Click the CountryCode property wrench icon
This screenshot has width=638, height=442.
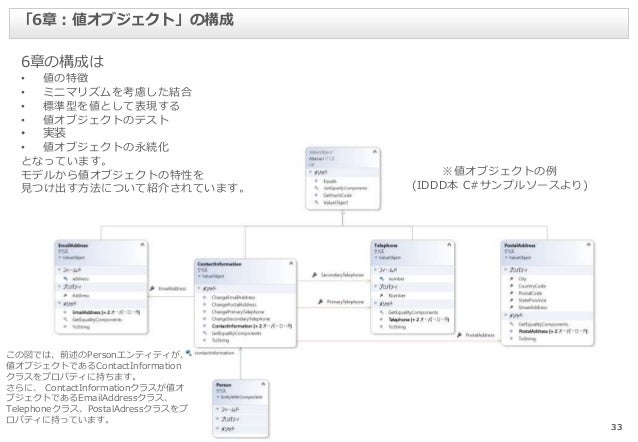pyautogui.click(x=511, y=286)
